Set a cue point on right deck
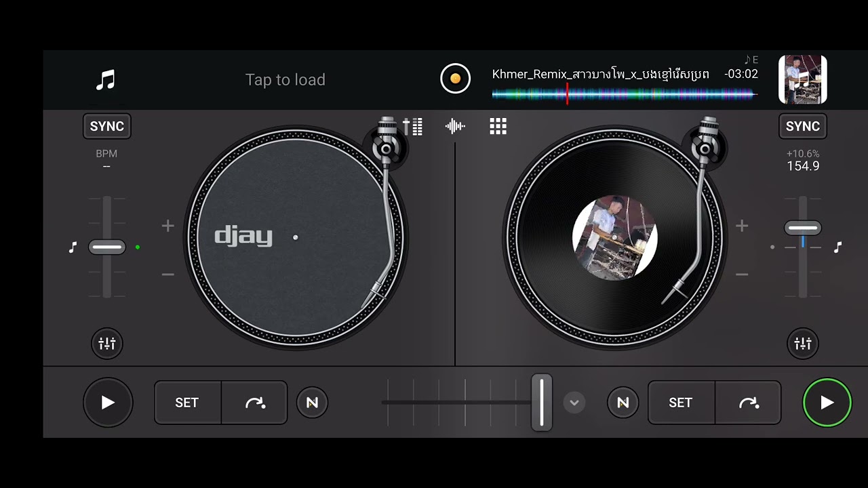 pyautogui.click(x=681, y=403)
